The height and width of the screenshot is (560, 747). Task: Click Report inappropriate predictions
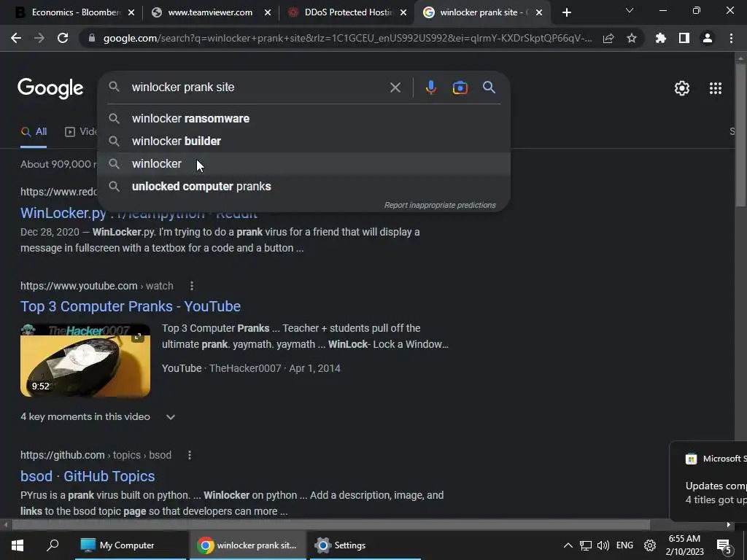(x=440, y=205)
